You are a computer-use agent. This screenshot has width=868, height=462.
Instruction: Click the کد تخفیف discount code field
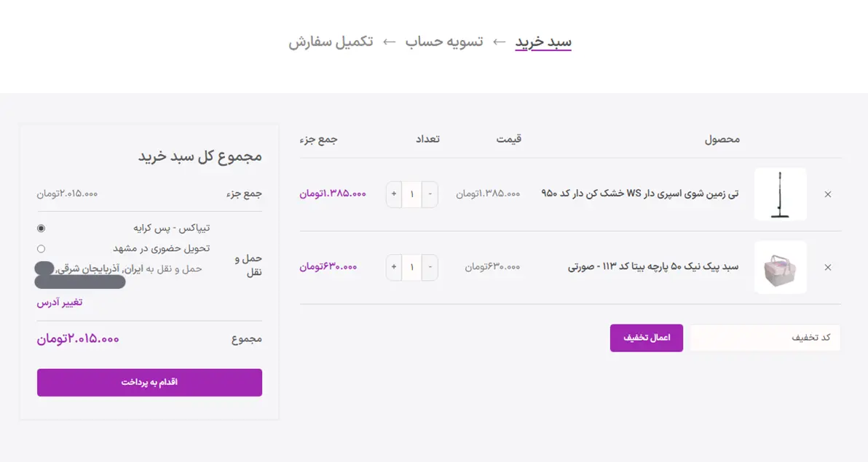(x=765, y=338)
